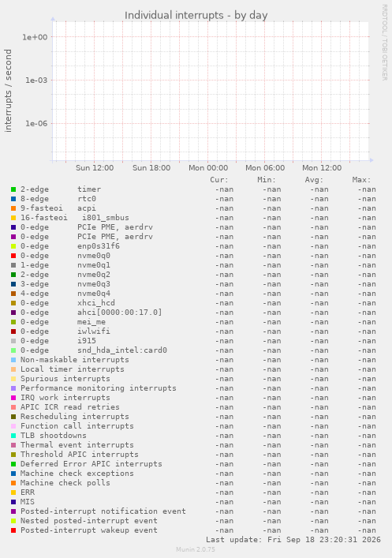The image size is (392, 558).
Task: Click the graph title Individual interrupts - by day
Action: (196, 15)
